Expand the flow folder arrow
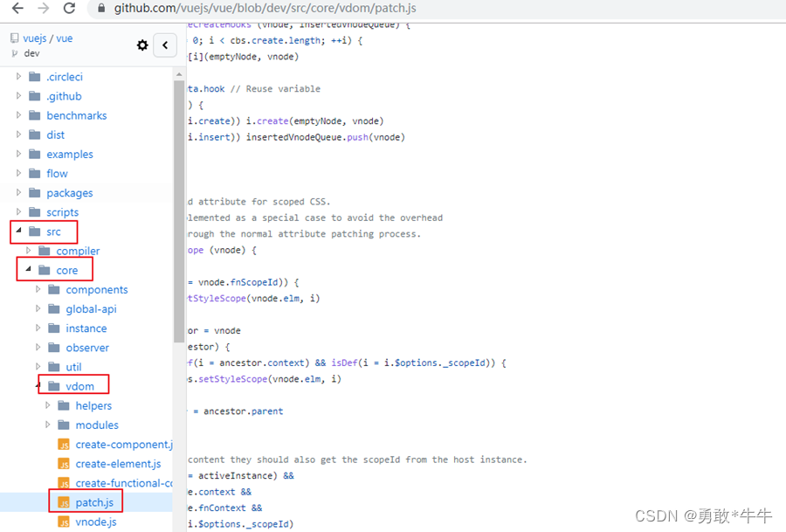Image resolution: width=786 pixels, height=532 pixels. [18, 173]
